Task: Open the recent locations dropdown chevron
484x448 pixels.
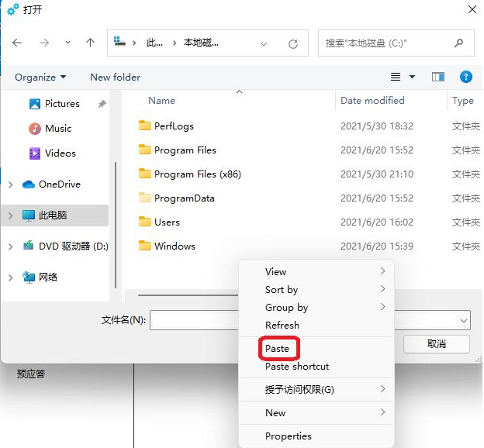Action: coord(67,43)
